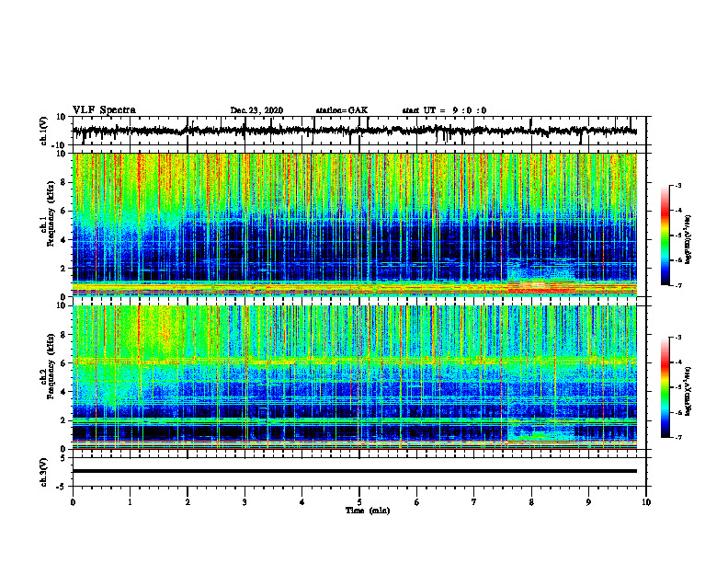
Task: Click time tick label "7" on x-axis
Action: click(x=474, y=502)
